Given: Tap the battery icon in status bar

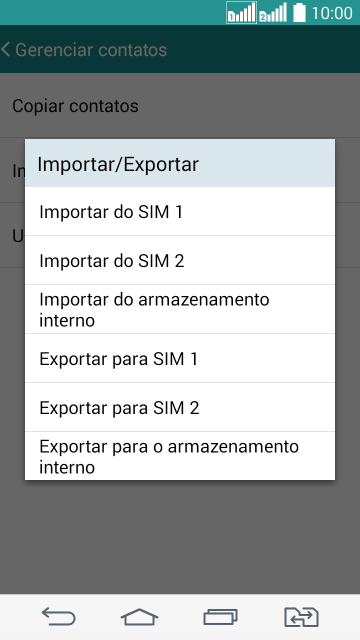Looking at the screenshot, I should (299, 13).
